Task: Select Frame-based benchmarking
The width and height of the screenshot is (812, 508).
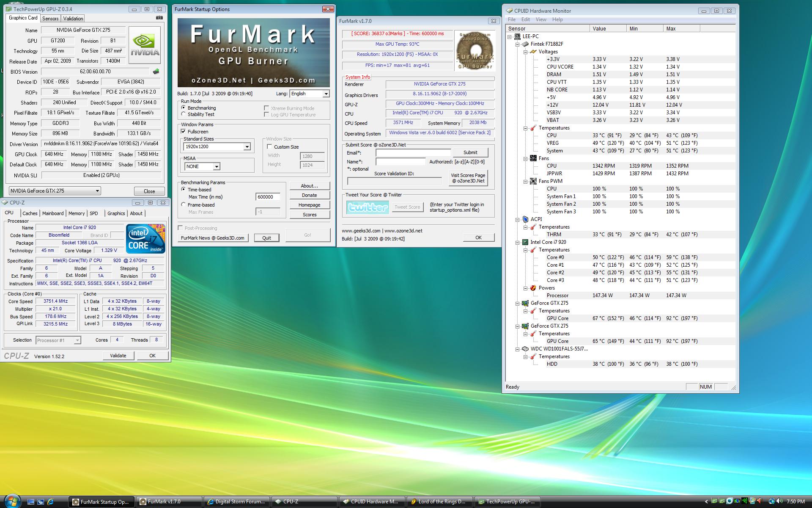Action: pyautogui.click(x=184, y=204)
